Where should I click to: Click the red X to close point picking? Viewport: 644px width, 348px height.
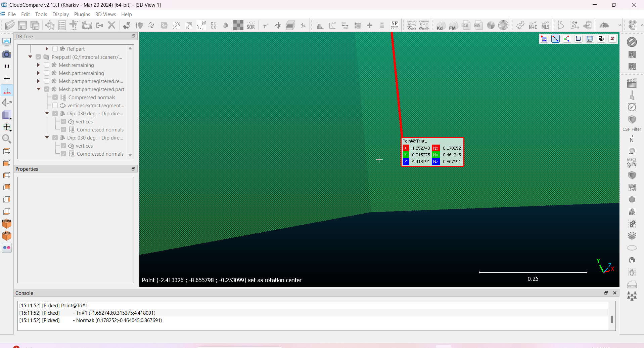tap(612, 39)
